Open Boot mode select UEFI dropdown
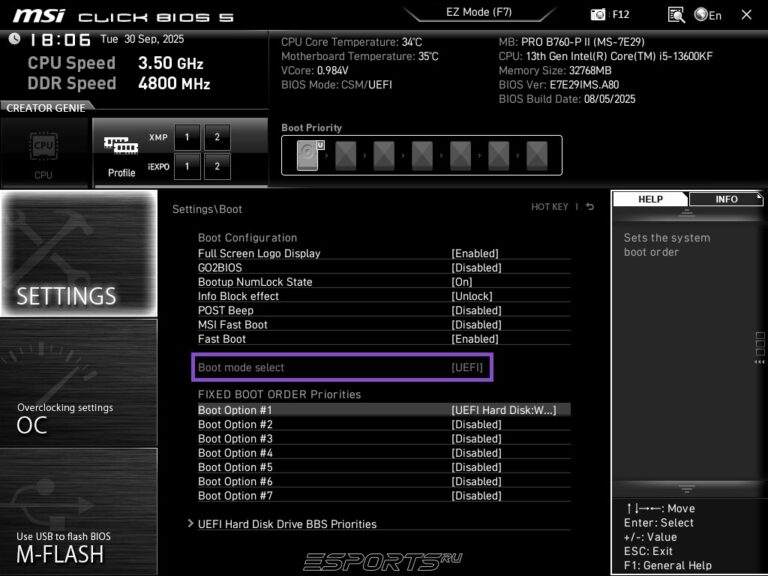Screen dimensions: 768x576 tap(467, 368)
